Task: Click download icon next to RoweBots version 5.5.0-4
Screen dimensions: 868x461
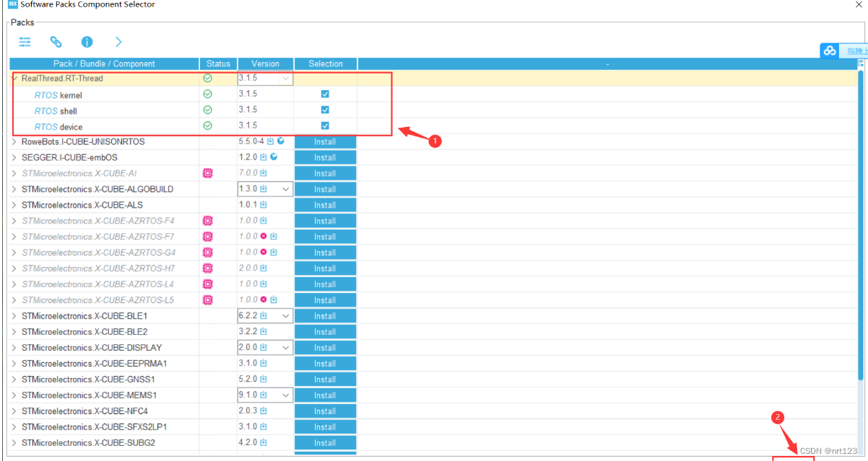Action: [270, 141]
